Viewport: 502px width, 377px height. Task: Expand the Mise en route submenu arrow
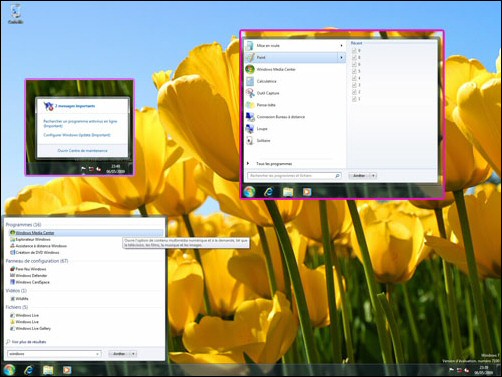coord(342,46)
